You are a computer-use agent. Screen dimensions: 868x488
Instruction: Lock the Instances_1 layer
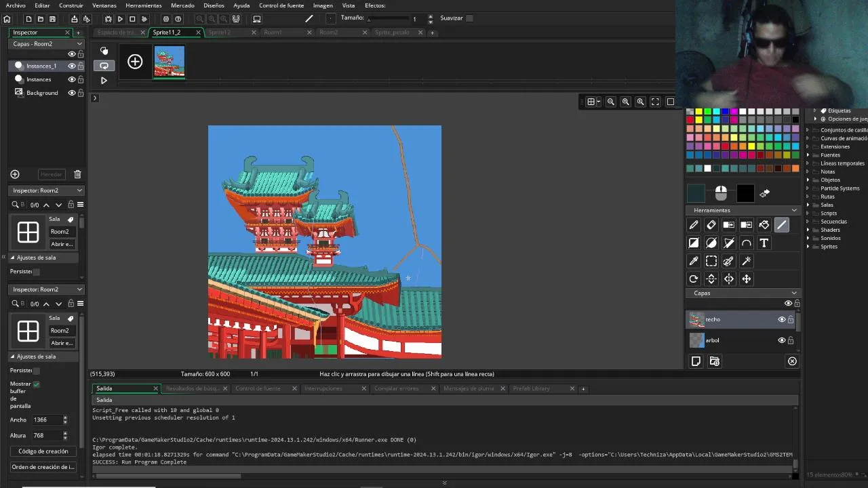pyautogui.click(x=81, y=66)
